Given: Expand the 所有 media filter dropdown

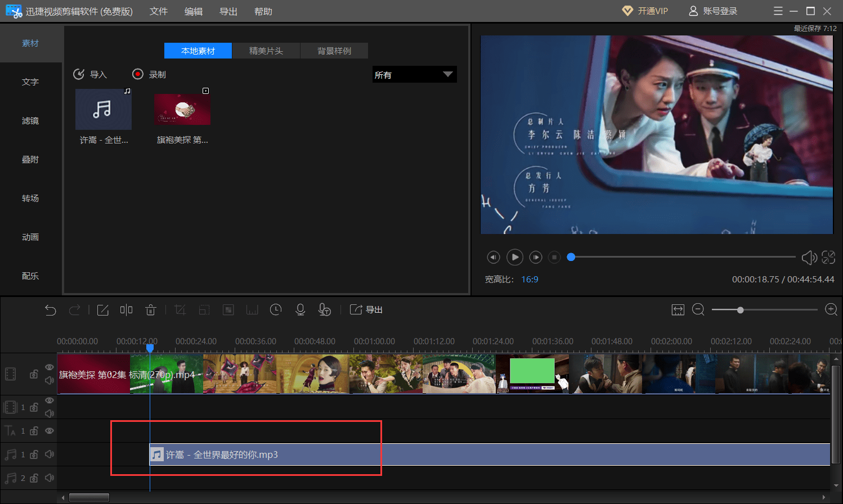Looking at the screenshot, I should click(x=415, y=75).
